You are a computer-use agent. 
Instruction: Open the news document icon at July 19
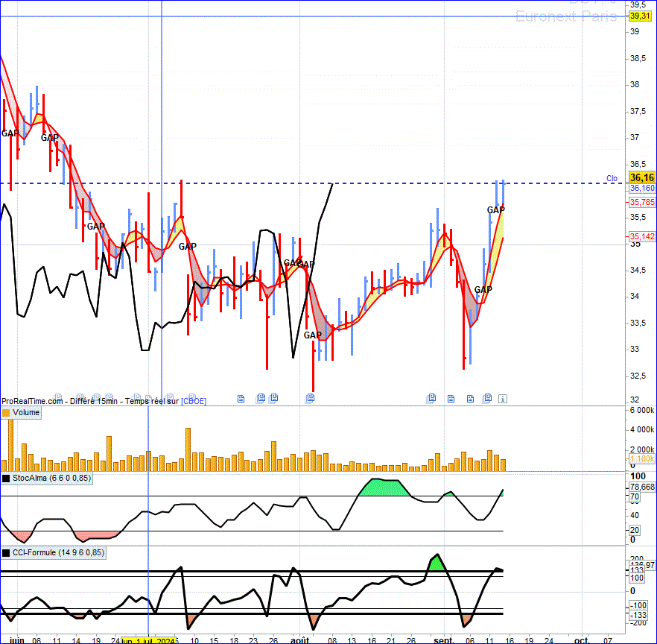(x=241, y=398)
